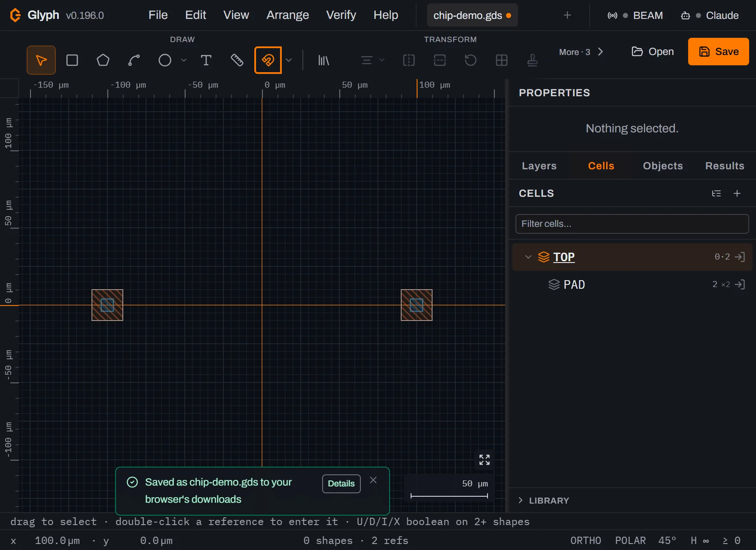
Task: Choose the path drawing tool
Action: pyautogui.click(x=134, y=60)
